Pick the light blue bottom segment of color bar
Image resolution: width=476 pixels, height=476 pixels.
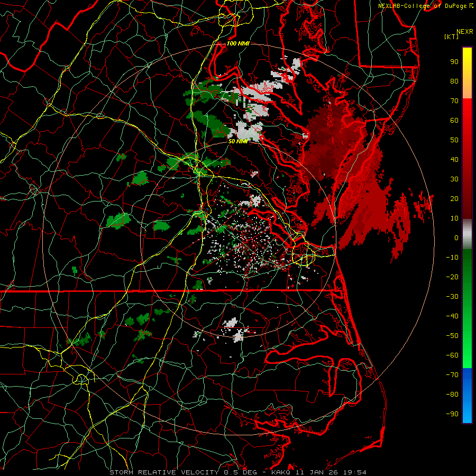click(467, 413)
